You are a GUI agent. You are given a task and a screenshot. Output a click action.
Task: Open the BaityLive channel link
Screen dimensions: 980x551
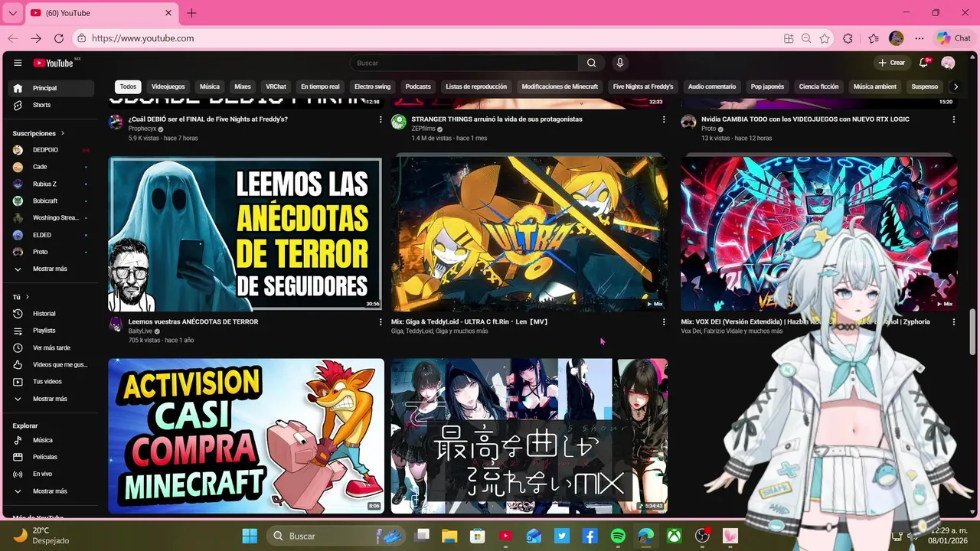tap(140, 331)
